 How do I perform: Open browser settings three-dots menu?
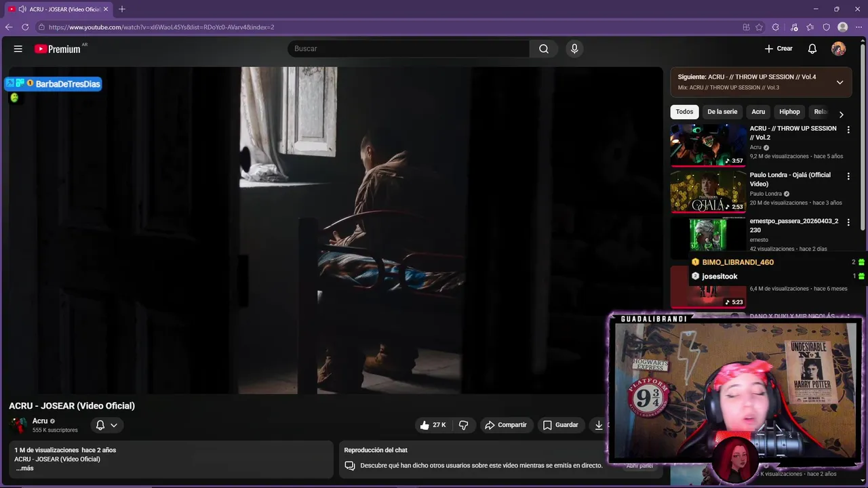coord(859,27)
